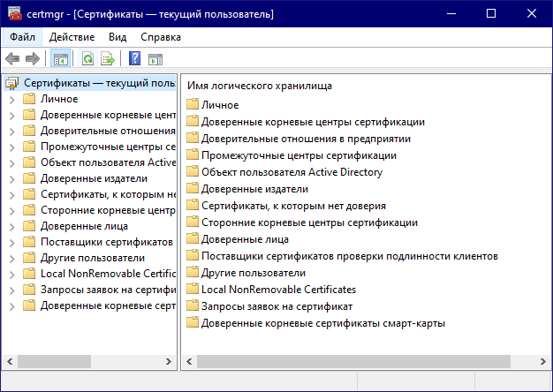Expand Промежуточные центры tree node
The image size is (553, 392).
pyautogui.click(x=12, y=147)
